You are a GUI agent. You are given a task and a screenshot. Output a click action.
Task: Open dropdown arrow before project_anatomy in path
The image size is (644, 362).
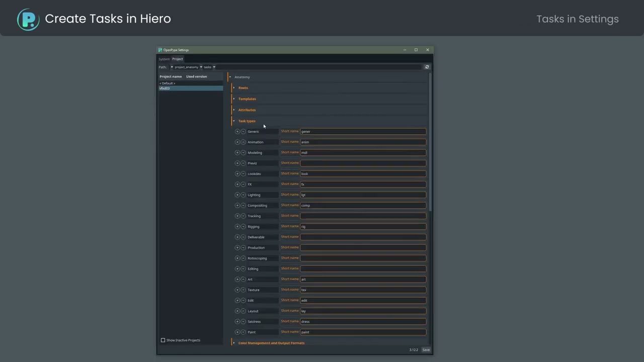pos(172,67)
